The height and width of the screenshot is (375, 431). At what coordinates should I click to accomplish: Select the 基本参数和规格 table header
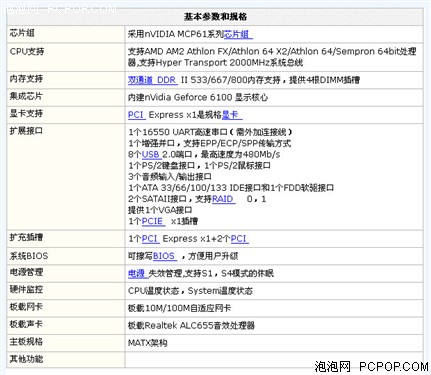tap(215, 17)
